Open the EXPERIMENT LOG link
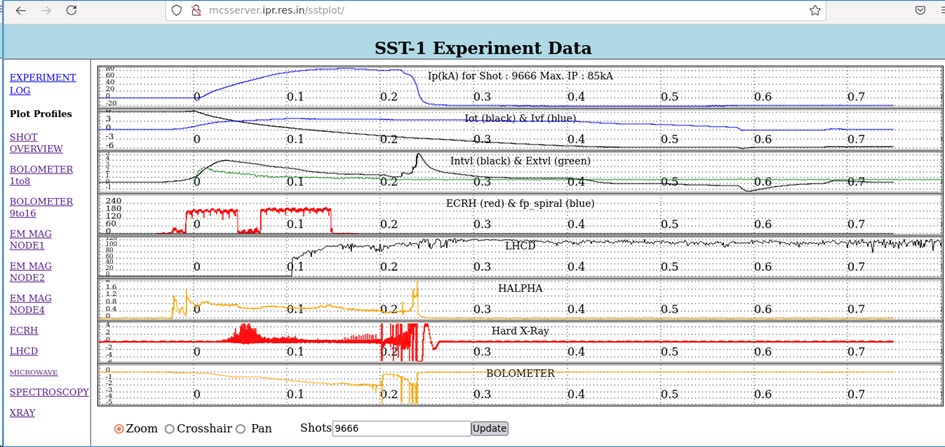The image size is (945, 447). (x=42, y=83)
